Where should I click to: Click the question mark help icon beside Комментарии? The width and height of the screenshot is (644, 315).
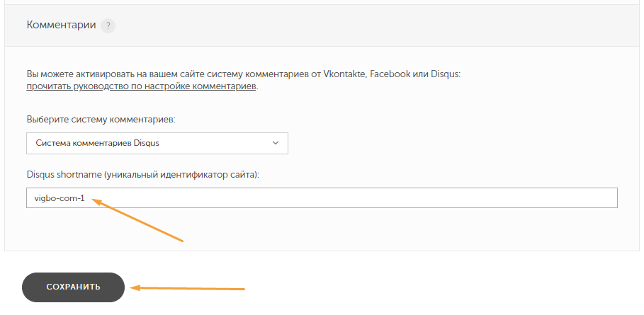click(x=108, y=26)
